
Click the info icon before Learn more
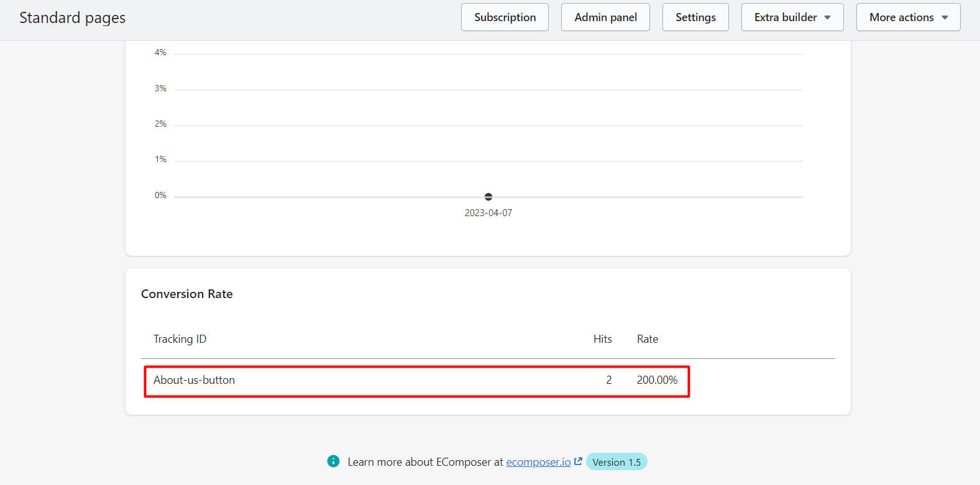334,461
